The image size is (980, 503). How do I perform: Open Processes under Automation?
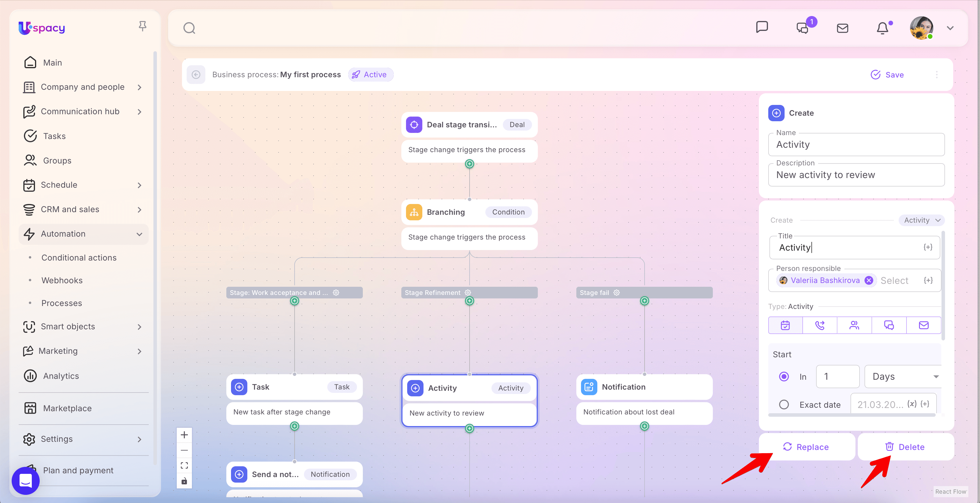point(62,303)
